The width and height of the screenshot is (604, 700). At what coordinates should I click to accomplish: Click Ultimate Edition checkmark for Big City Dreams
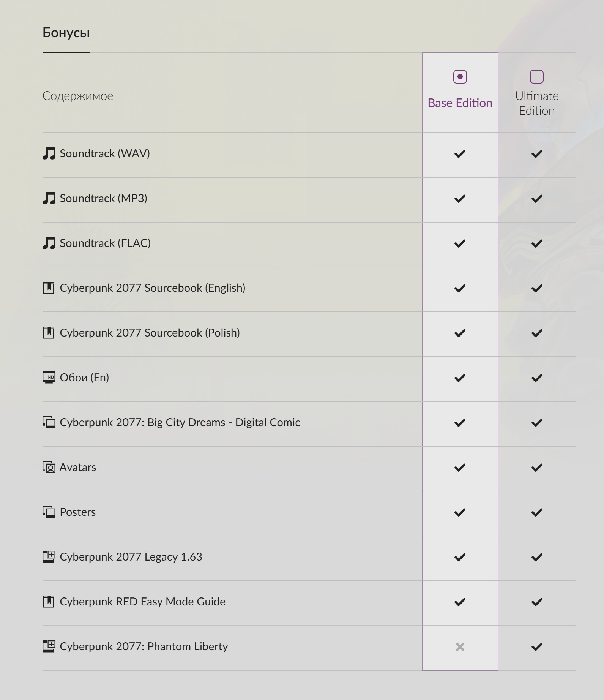pos(537,423)
